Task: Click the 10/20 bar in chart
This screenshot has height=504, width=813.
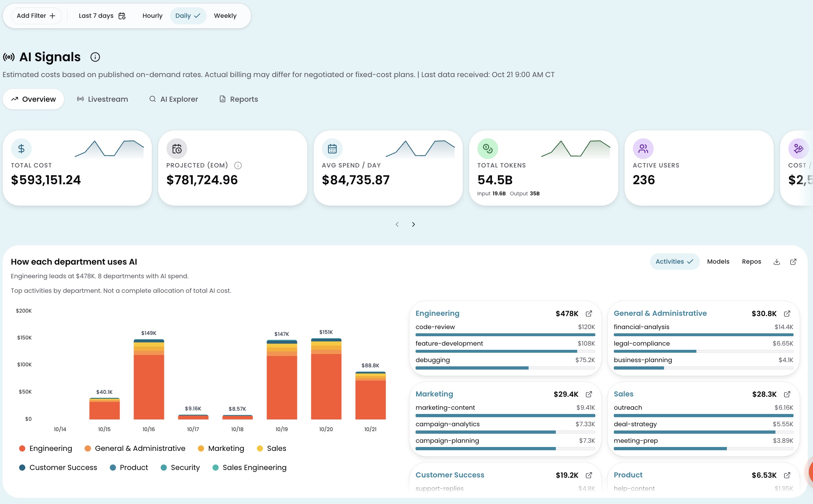Action: click(326, 379)
